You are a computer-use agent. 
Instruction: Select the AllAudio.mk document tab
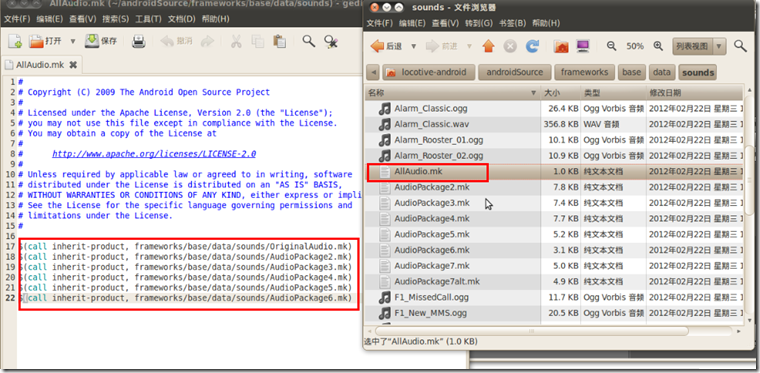tap(40, 64)
